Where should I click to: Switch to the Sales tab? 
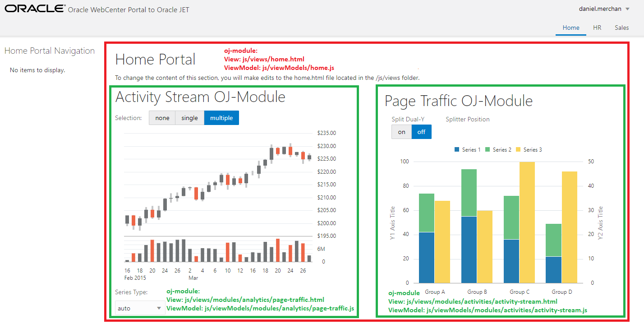tap(621, 28)
